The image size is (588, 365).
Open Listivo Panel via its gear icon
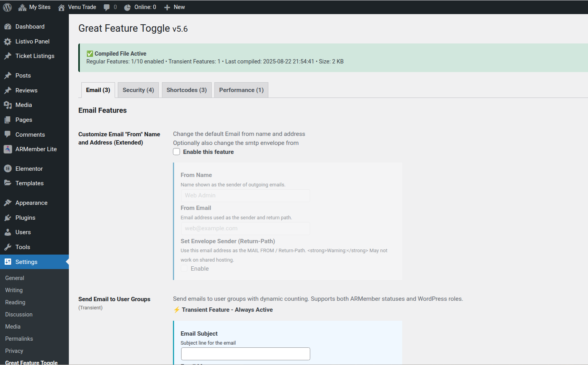coord(7,42)
